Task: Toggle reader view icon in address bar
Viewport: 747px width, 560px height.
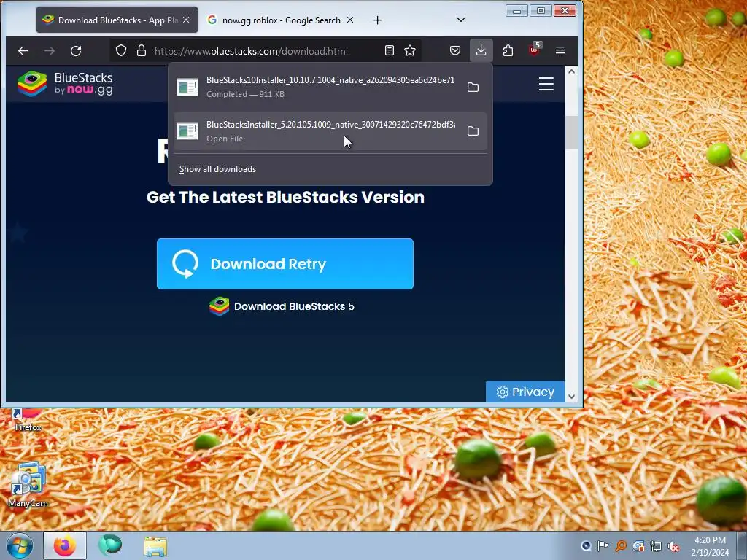Action: point(390,50)
